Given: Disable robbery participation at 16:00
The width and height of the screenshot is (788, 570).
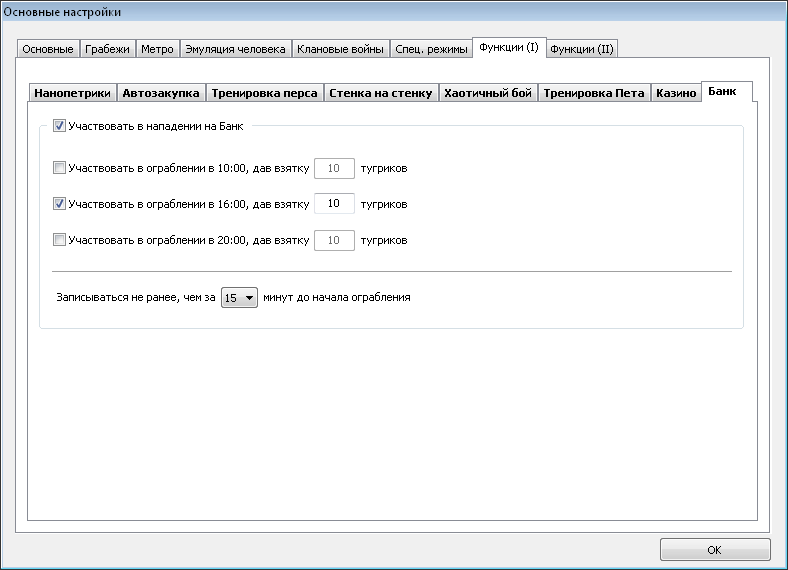Looking at the screenshot, I should (59, 204).
